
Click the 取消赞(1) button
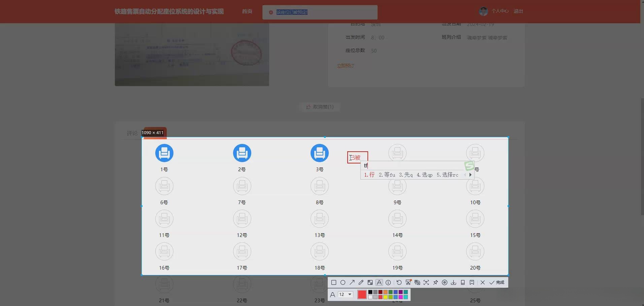(319, 106)
